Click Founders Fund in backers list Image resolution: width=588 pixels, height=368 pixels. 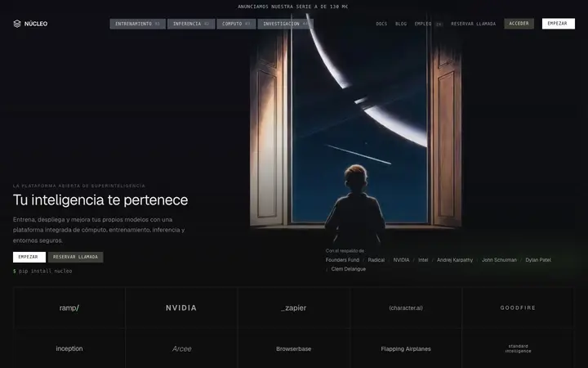[342, 260]
